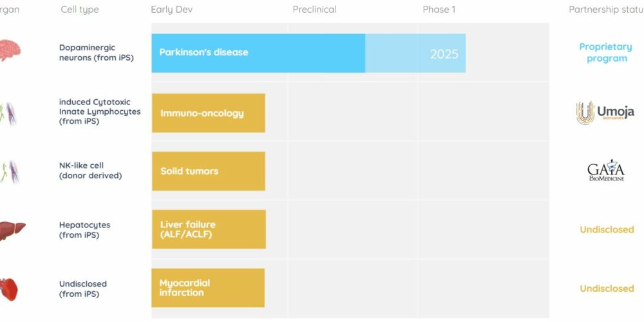Click the Early Dev column header
This screenshot has height=322, width=644.
point(172,10)
